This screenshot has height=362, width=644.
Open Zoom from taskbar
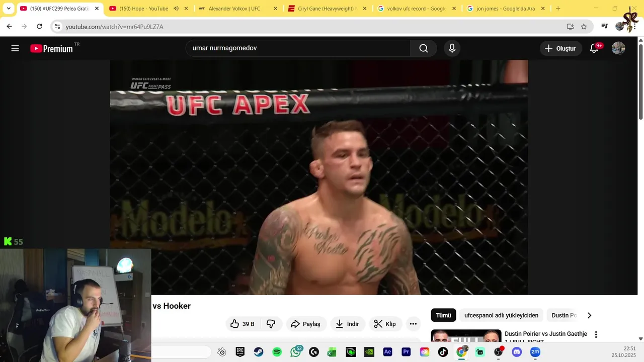pos(535,352)
